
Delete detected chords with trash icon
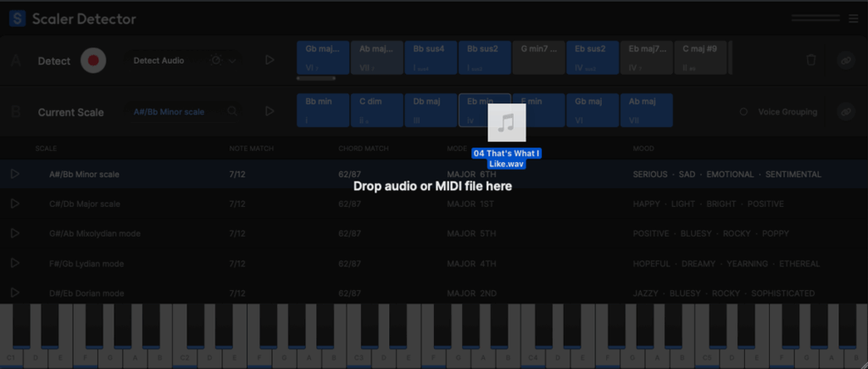[x=811, y=60]
